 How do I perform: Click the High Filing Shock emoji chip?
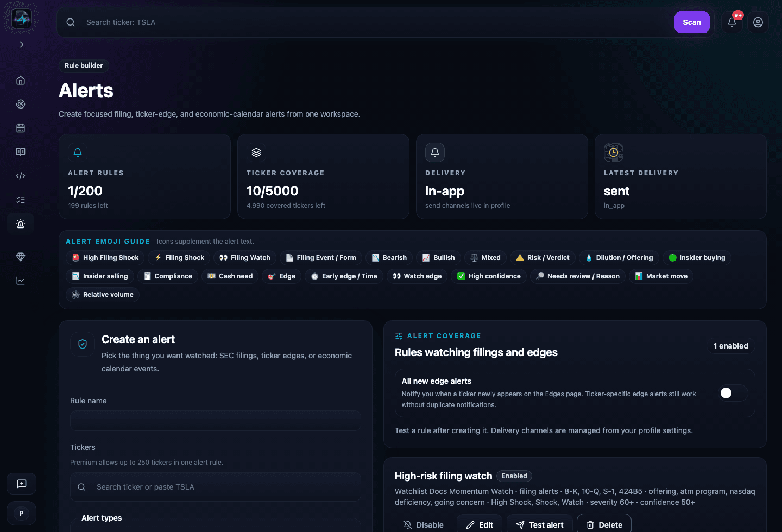[105, 258]
